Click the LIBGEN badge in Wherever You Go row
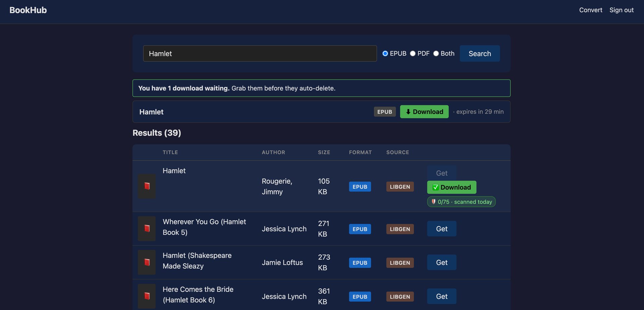Viewport: 644px width, 310px height. coord(400,229)
